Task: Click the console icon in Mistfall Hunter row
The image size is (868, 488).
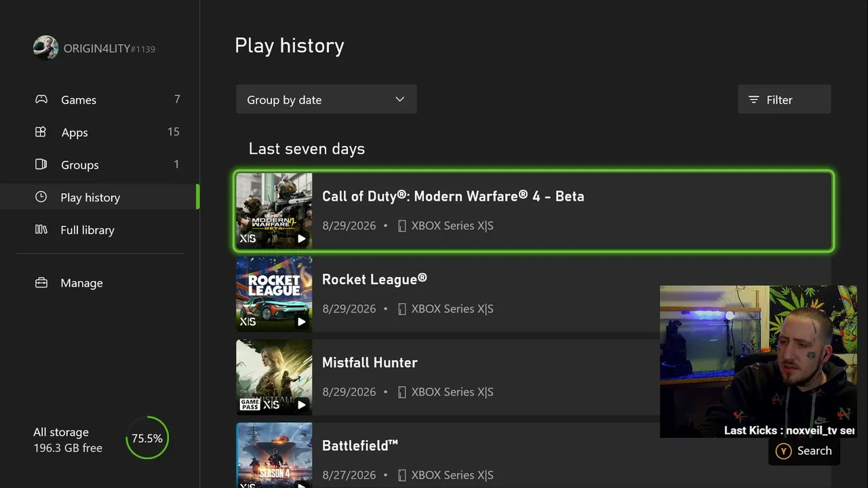Action: coord(401,392)
